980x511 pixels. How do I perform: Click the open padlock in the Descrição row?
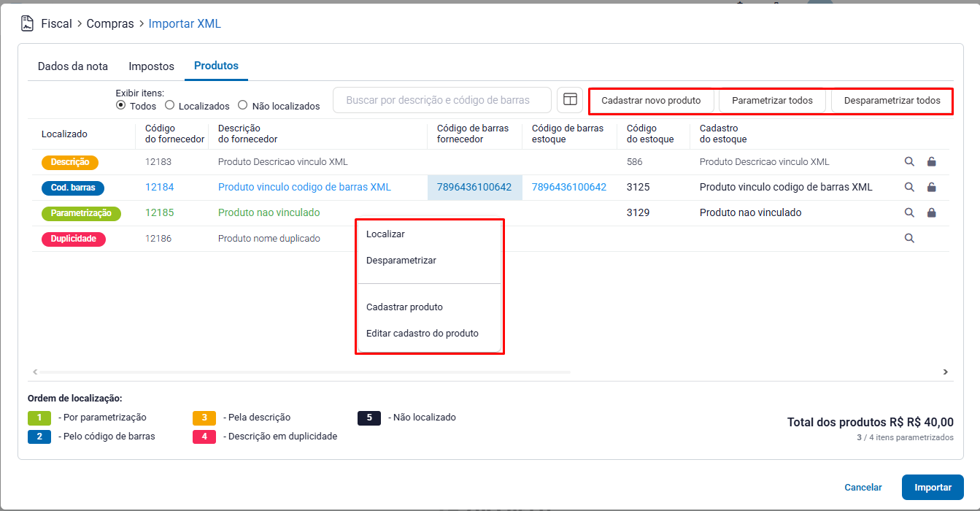tap(931, 162)
